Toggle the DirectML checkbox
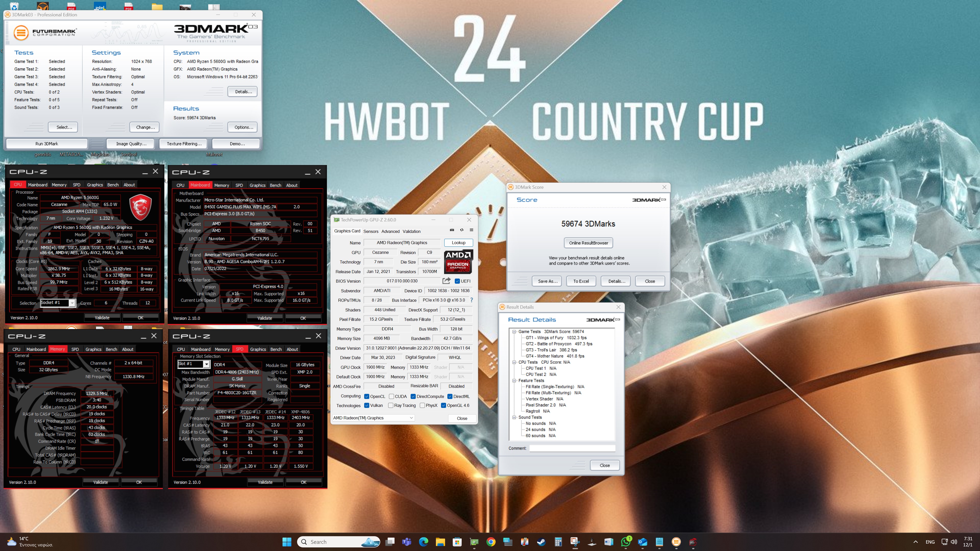The width and height of the screenshot is (980, 551). tap(450, 396)
